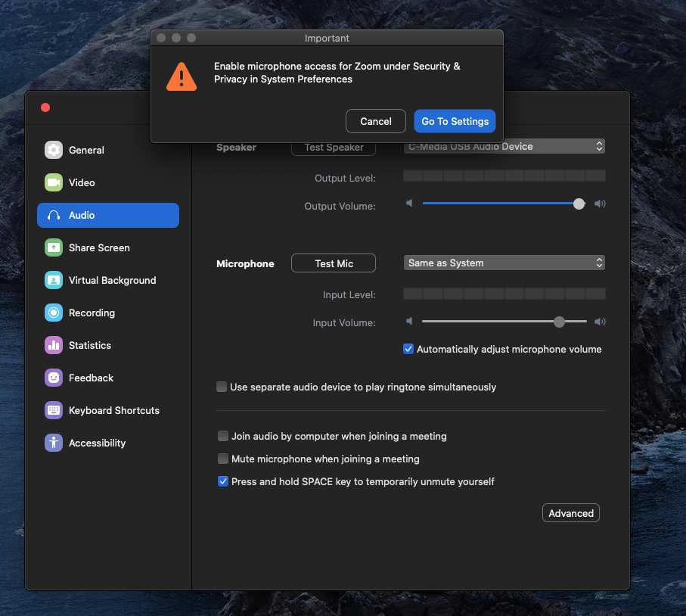Select the Audio settings tab

tap(108, 216)
